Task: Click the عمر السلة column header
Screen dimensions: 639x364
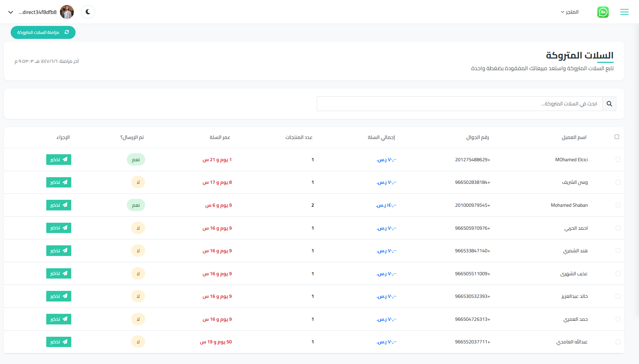Action: [x=220, y=137]
